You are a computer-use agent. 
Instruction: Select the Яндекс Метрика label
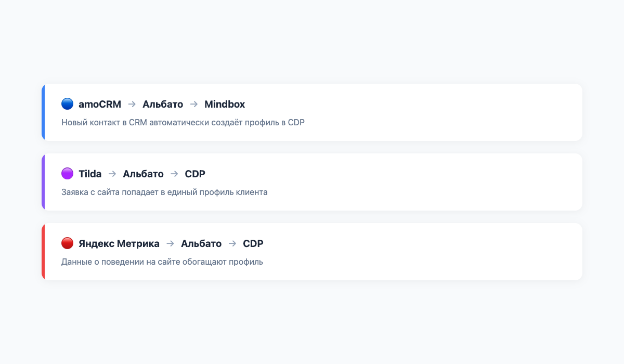pos(119,243)
